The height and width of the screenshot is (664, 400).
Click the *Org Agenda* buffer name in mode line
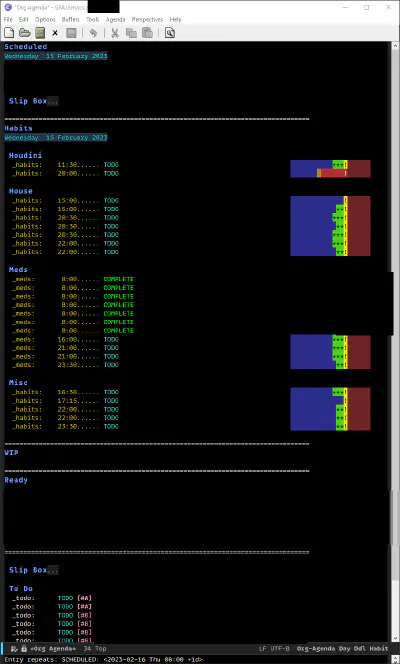pyautogui.click(x=53, y=648)
